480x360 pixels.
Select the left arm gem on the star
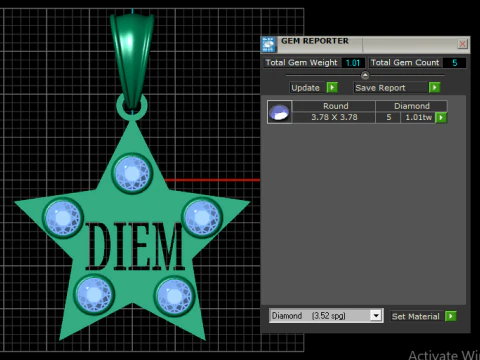pyautogui.click(x=63, y=217)
